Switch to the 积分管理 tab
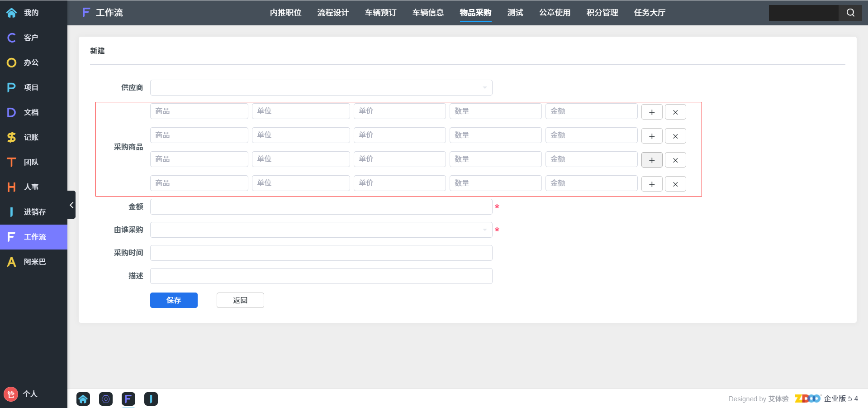The width and height of the screenshot is (868, 408). (602, 13)
